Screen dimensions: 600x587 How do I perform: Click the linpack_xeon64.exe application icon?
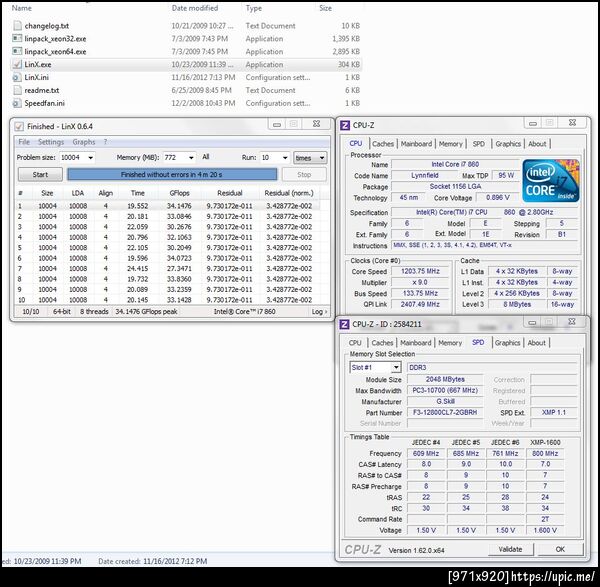17,51
